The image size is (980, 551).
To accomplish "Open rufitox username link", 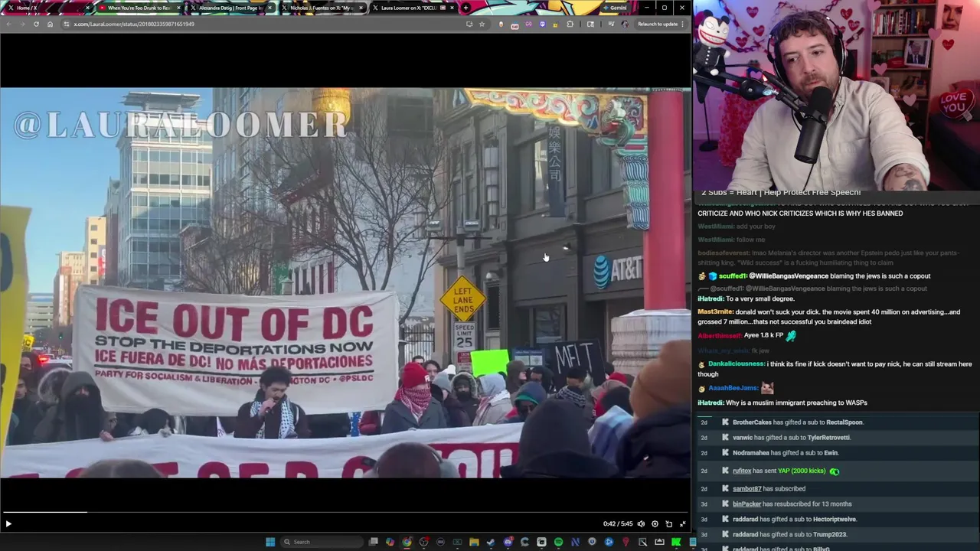I will coord(742,471).
